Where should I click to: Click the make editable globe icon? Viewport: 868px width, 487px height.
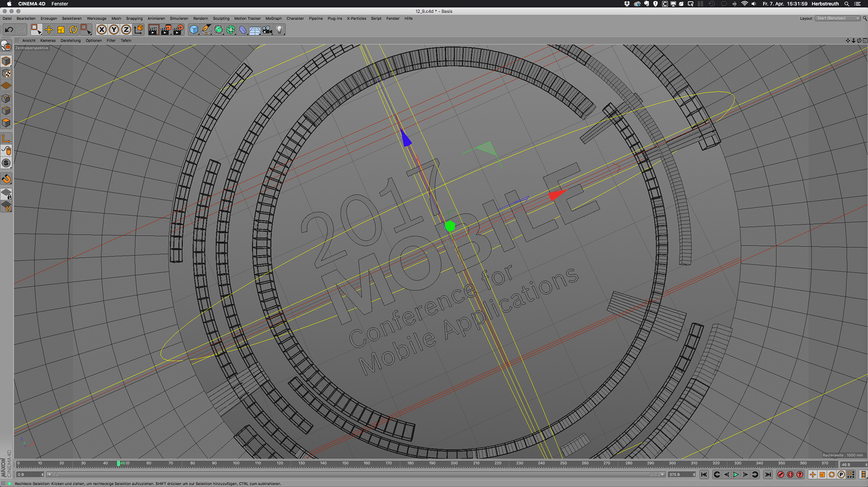coord(6,46)
